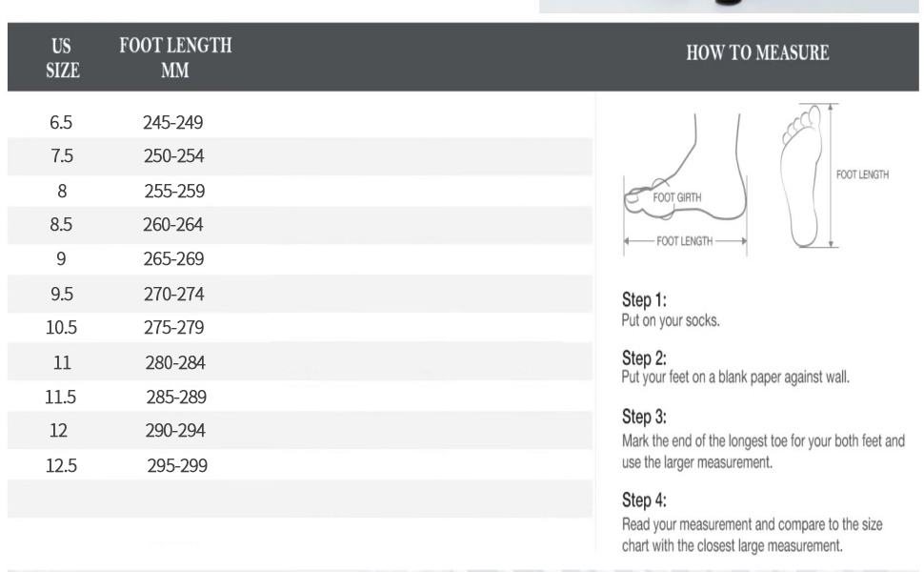Select US size 12.5 row
This screenshot has width=924, height=572.
coord(300,465)
